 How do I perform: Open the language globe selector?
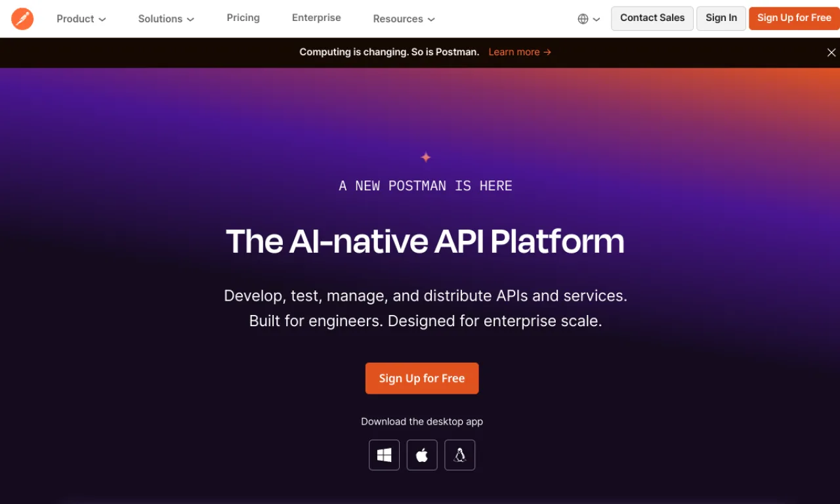coord(589,19)
